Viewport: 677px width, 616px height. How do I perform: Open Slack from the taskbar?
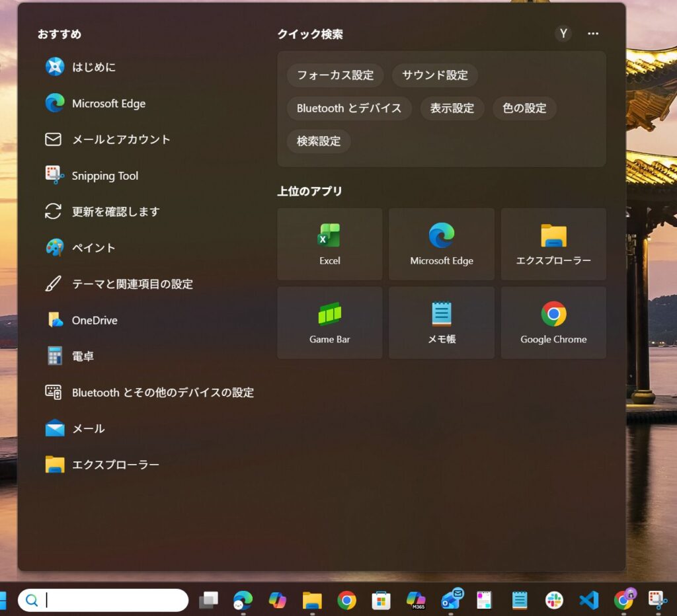[x=554, y=600]
